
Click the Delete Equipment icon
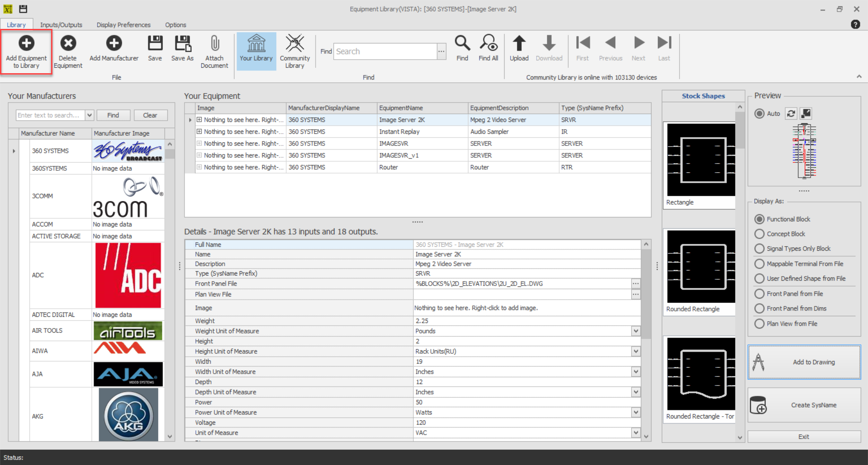coord(68,43)
